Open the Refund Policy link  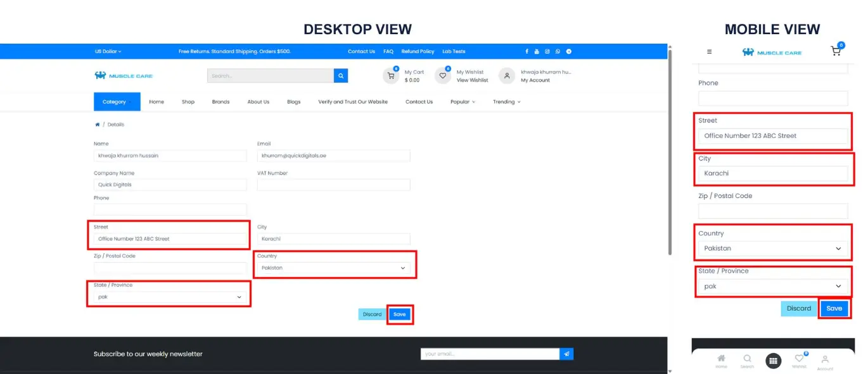coord(418,51)
